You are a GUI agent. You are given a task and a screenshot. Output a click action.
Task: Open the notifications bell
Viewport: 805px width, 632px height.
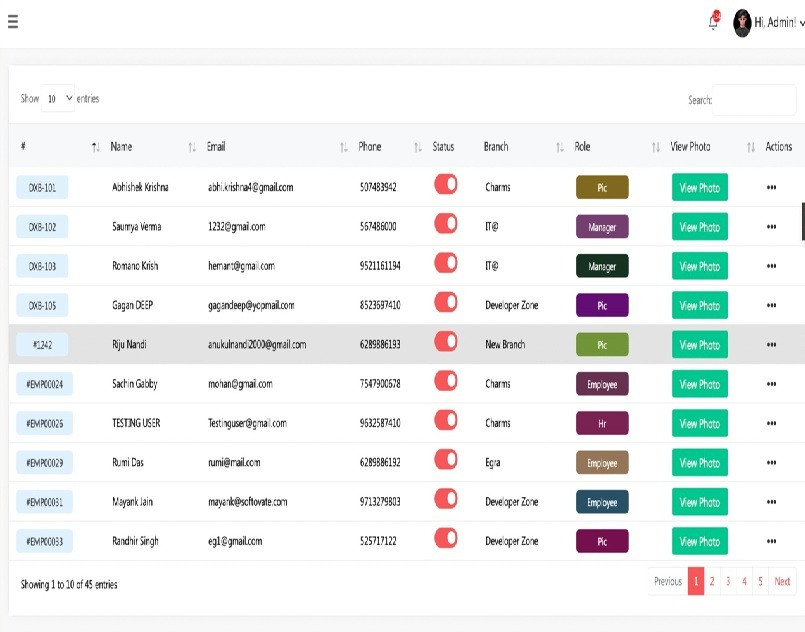coord(713,22)
